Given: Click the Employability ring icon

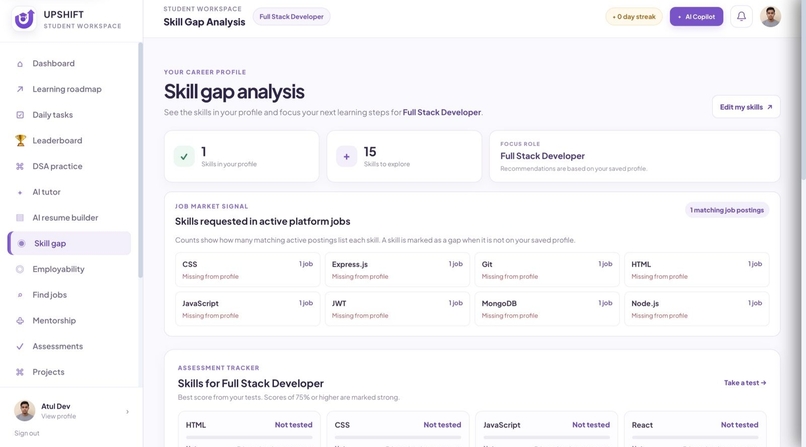Looking at the screenshot, I should [x=20, y=269].
